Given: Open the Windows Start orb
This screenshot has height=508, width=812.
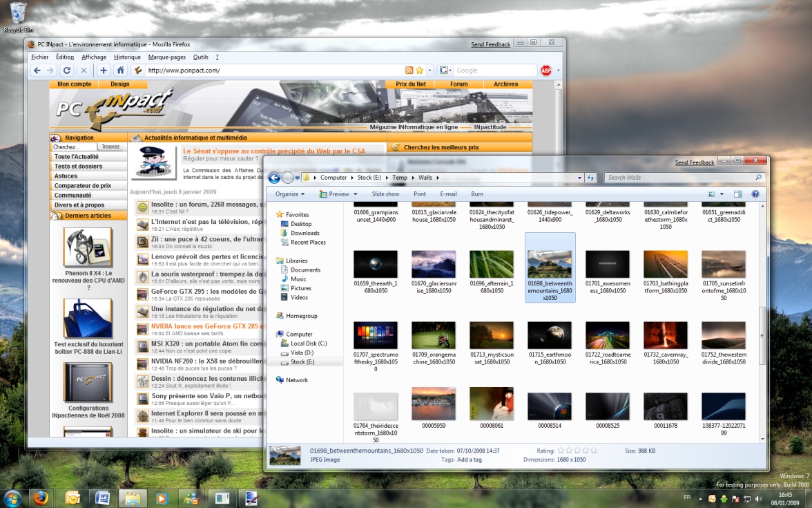Looking at the screenshot, I should point(11,498).
